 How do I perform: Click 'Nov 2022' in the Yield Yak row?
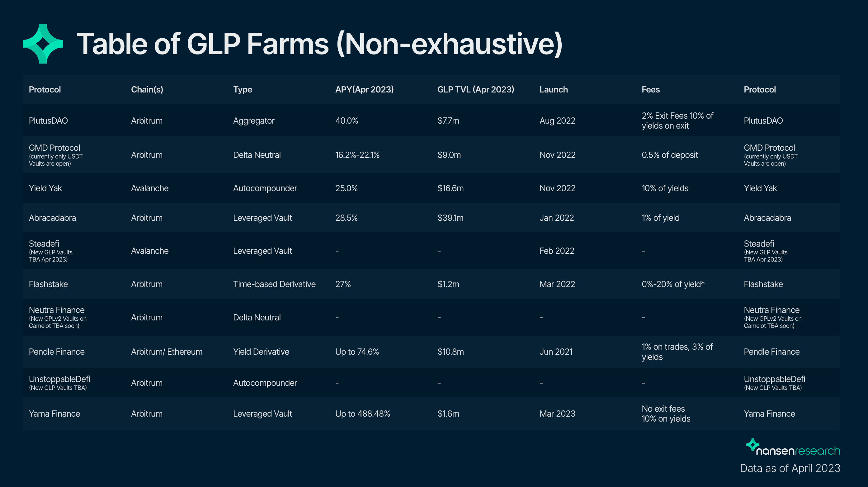click(557, 188)
